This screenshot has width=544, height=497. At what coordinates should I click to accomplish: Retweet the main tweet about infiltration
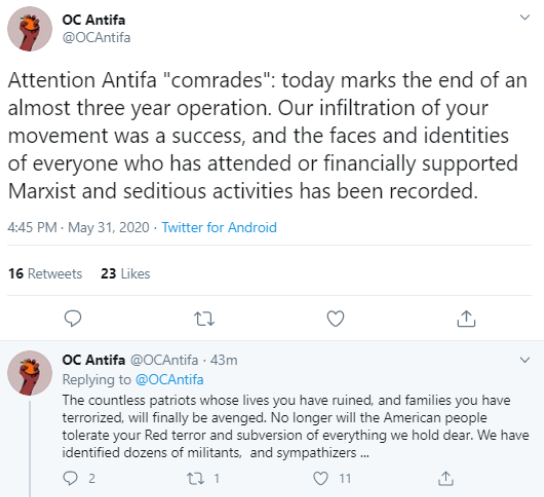pyautogui.click(x=204, y=319)
